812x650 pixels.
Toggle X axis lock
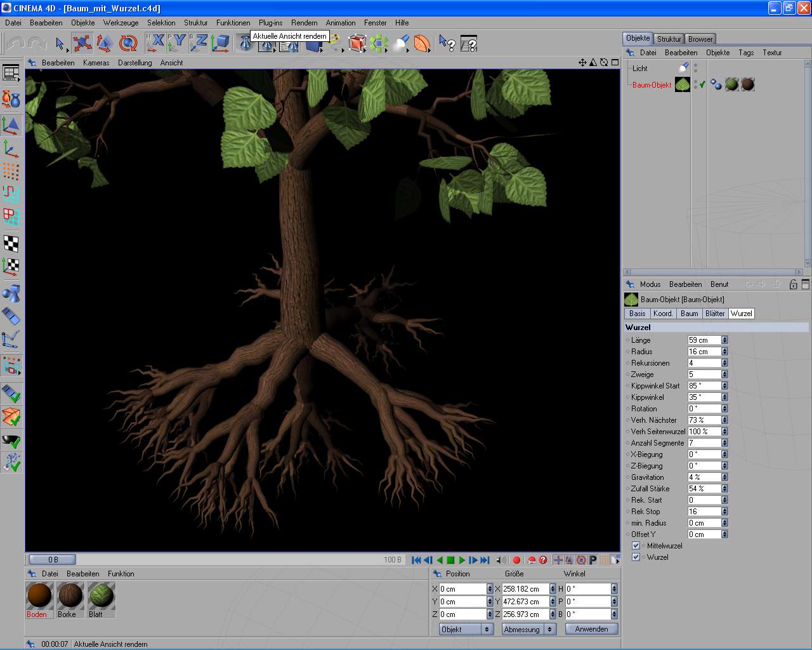click(155, 43)
